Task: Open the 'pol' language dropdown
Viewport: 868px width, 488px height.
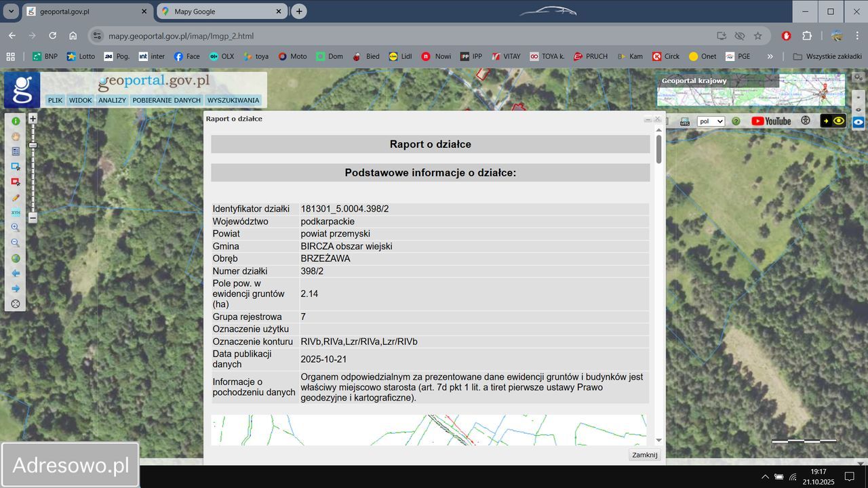Action: tap(711, 121)
